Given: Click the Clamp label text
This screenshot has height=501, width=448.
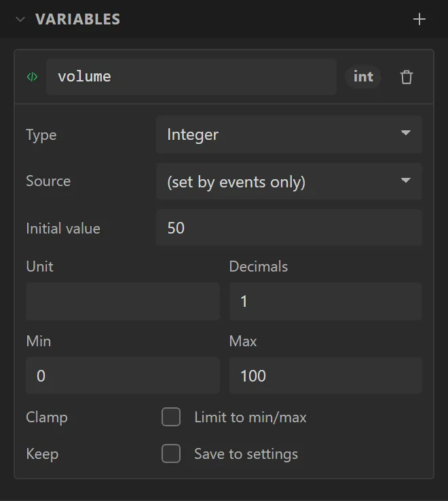Looking at the screenshot, I should pyautogui.click(x=47, y=417).
